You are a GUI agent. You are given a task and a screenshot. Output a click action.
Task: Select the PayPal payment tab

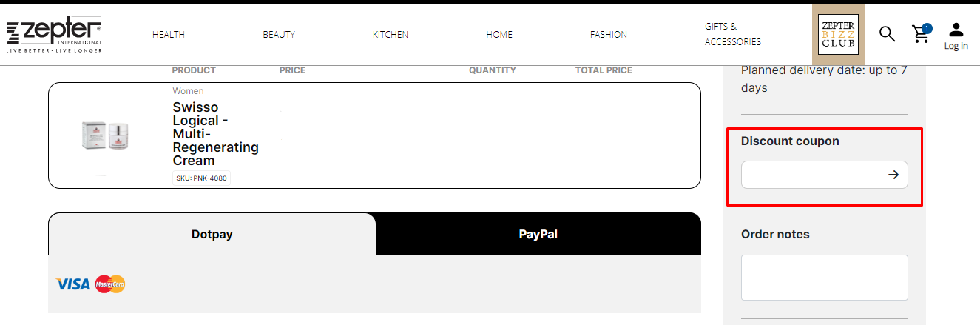[538, 234]
